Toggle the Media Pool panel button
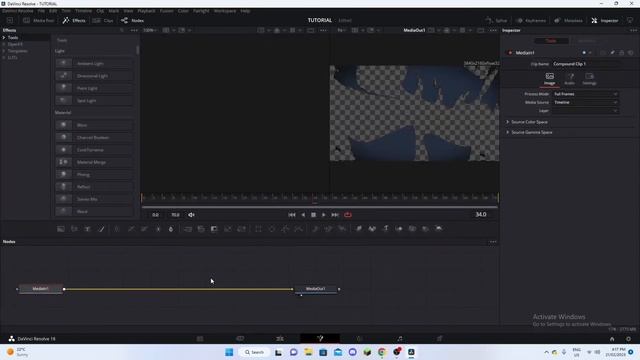The image size is (640, 360). (x=38, y=20)
